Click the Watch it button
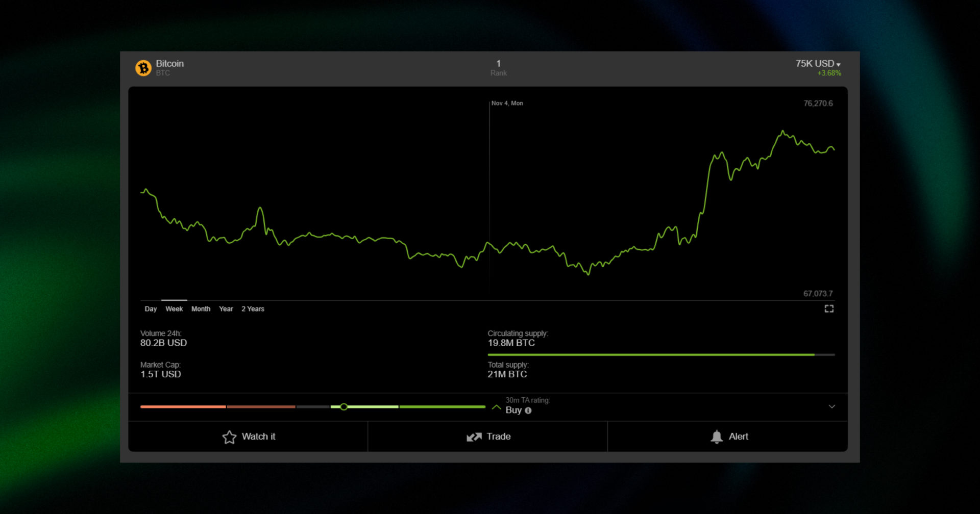The height and width of the screenshot is (514, 980). click(258, 436)
